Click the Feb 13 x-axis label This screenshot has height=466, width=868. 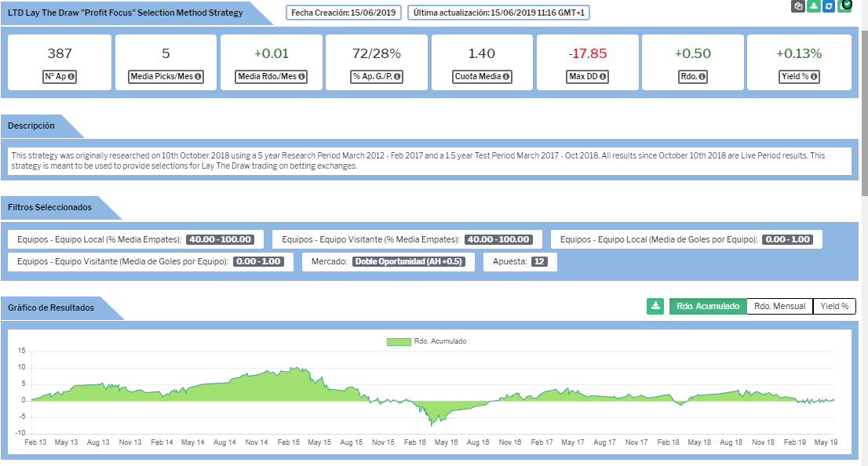[x=35, y=442]
